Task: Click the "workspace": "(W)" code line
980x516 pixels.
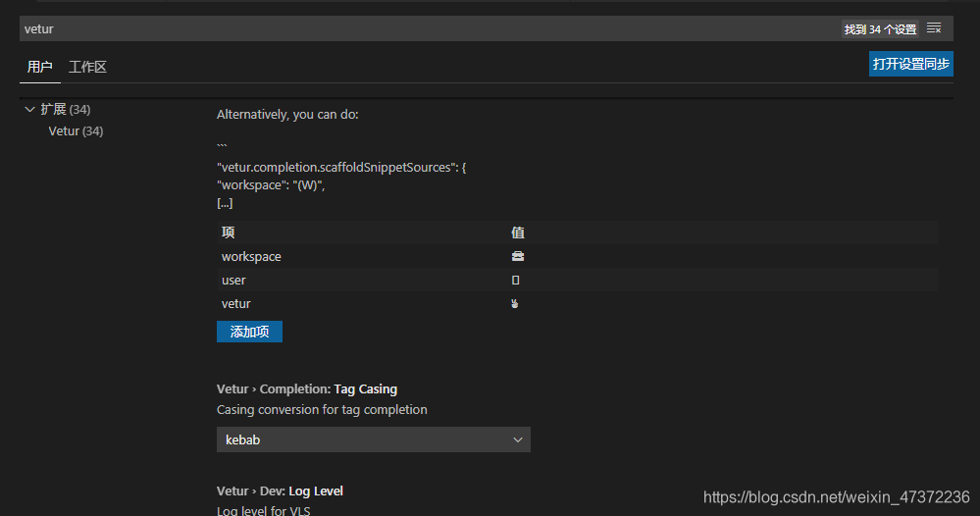Action: click(271, 184)
